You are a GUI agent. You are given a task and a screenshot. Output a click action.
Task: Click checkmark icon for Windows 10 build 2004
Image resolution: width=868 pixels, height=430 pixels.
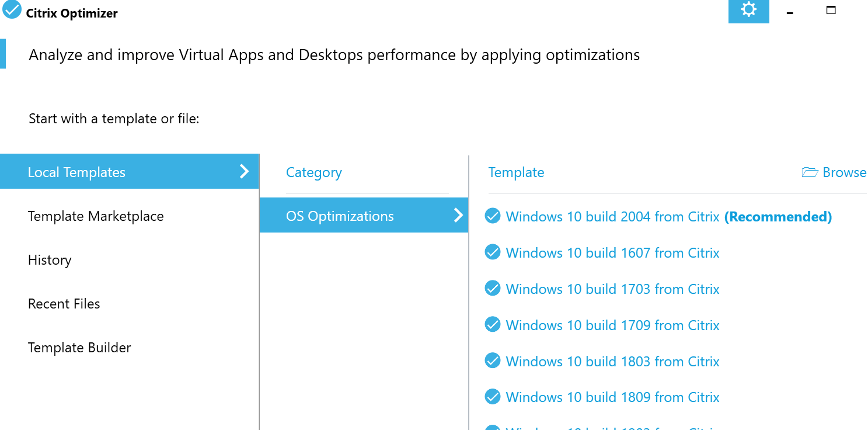tap(493, 216)
